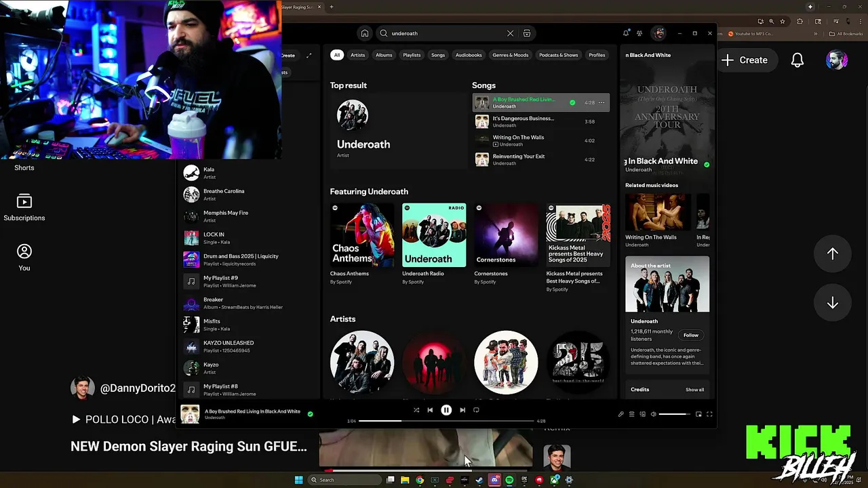Play Writing On The Walls song row
The height and width of the screenshot is (488, 868).
pyautogui.click(x=540, y=140)
